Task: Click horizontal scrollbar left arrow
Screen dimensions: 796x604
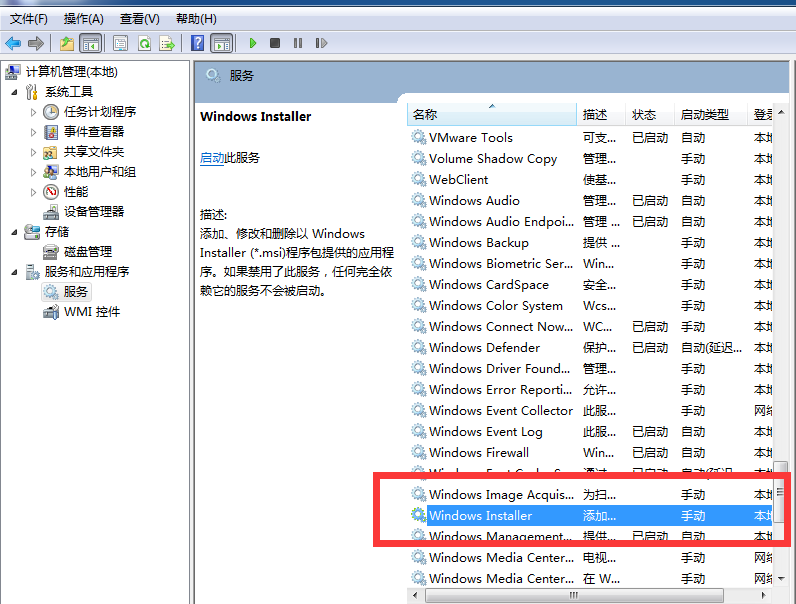Action: (x=416, y=595)
